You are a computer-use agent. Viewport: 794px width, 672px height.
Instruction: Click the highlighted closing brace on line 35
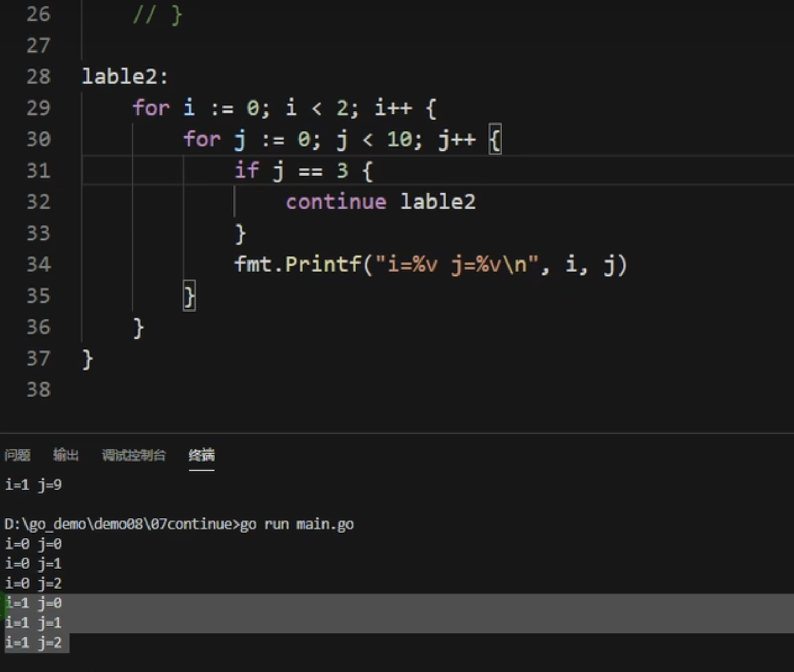pyautogui.click(x=190, y=296)
